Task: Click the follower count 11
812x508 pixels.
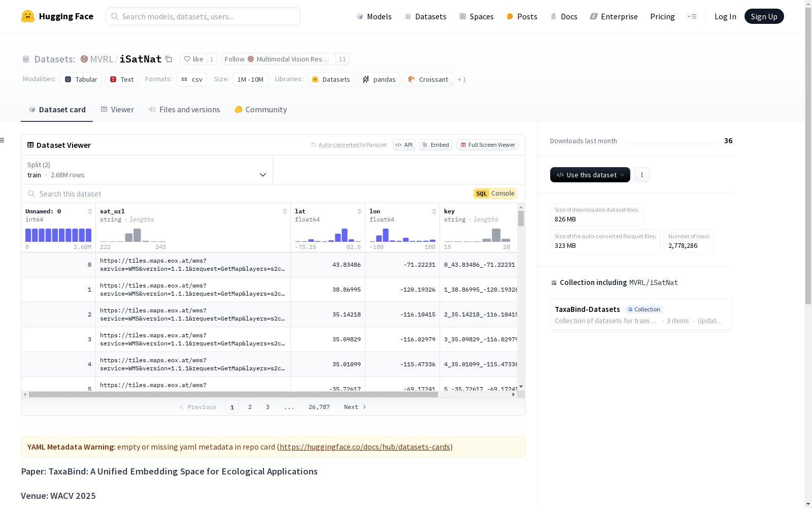Action: coord(343,59)
